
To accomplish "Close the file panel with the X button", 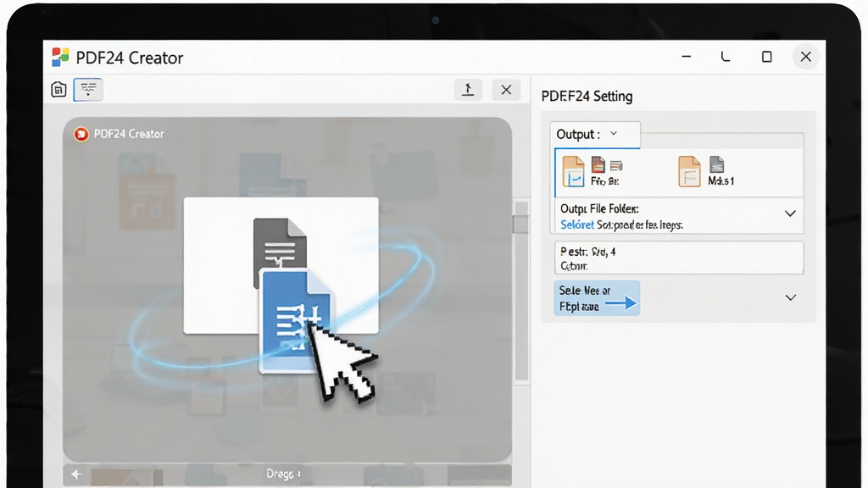I will (x=506, y=90).
